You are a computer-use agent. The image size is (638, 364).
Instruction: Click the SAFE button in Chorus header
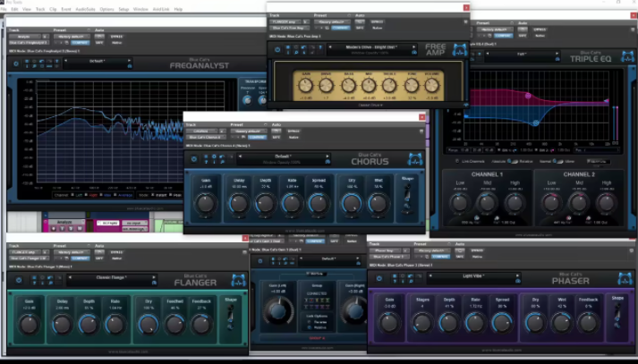[276, 138]
